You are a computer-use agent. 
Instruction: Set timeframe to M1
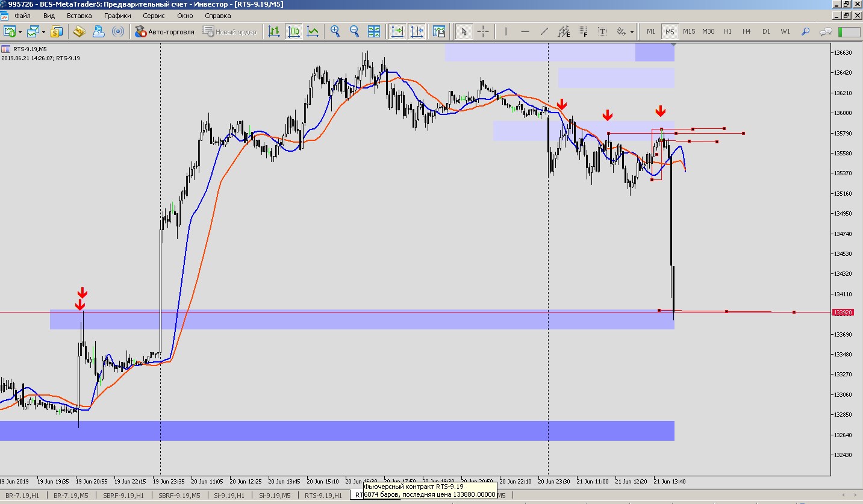651,31
